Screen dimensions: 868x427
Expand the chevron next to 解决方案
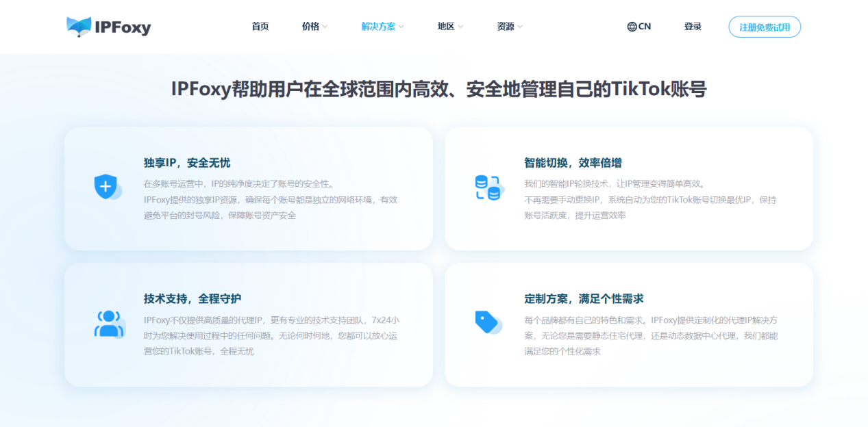click(x=401, y=27)
